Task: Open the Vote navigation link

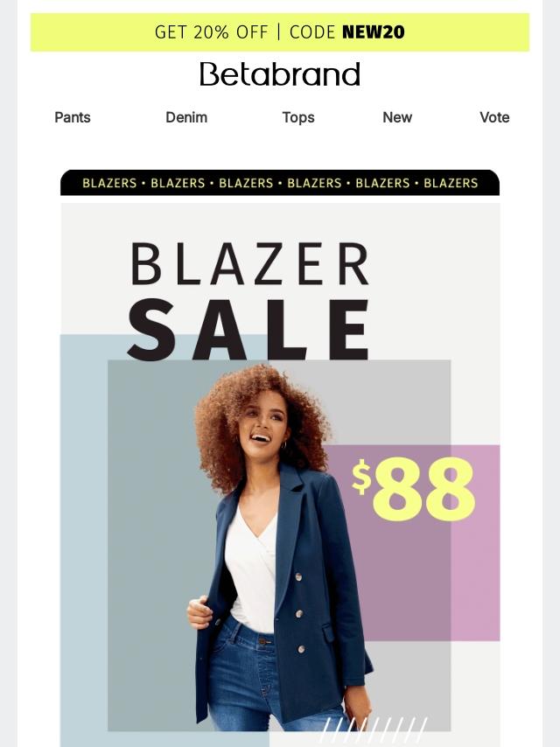Action: tap(494, 117)
